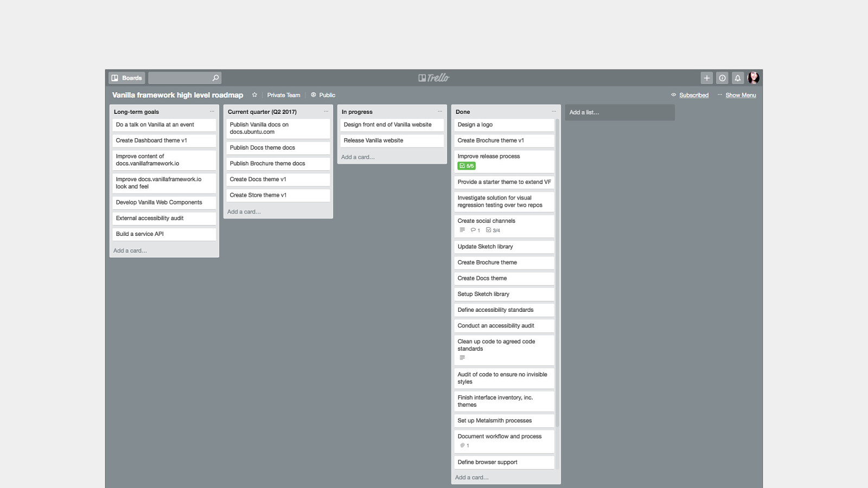The image size is (868, 488).
Task: Open 'Improve content of docs.vanillaframework.io' card
Action: (164, 160)
